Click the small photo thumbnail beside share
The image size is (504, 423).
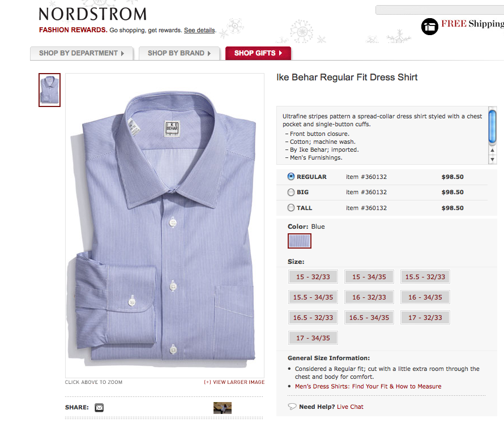click(223, 408)
